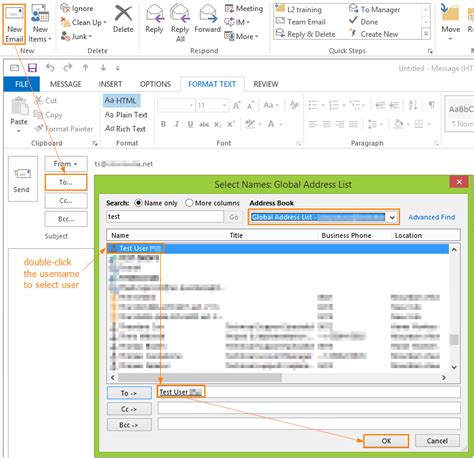This screenshot has height=458, width=474.
Task: Switch to the FORMAT TEXT tab
Action: (212, 84)
